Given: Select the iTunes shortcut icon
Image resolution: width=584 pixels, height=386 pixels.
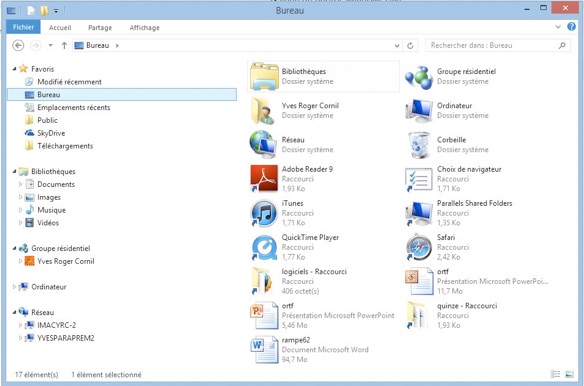Looking at the screenshot, I should (x=264, y=213).
